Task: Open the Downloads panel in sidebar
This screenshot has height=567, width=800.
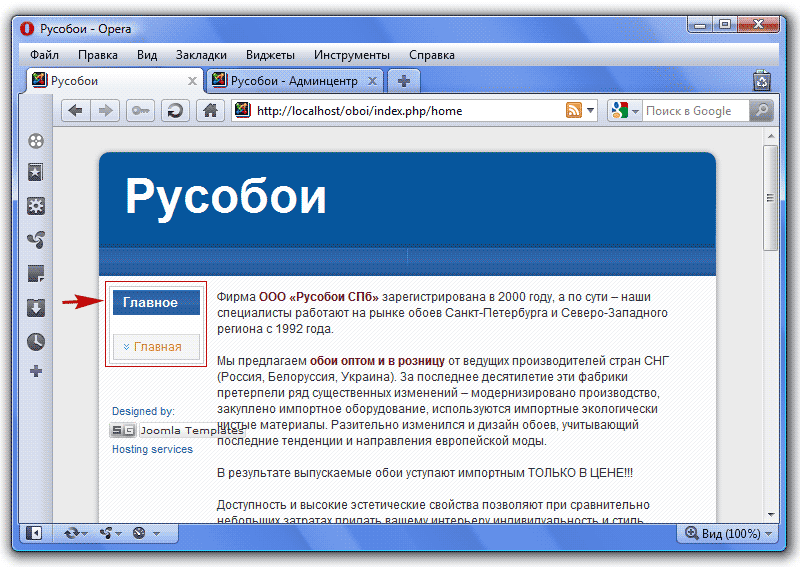Action: (x=36, y=308)
